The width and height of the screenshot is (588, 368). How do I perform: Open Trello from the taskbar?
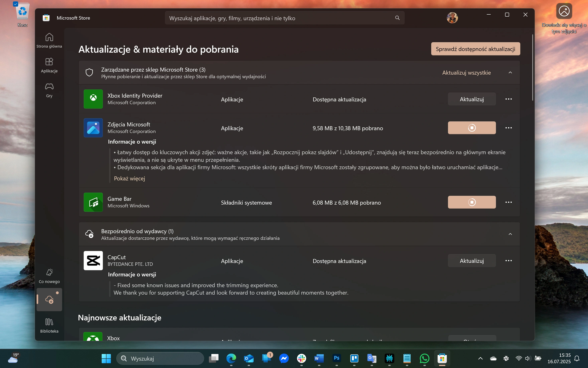coord(354,358)
